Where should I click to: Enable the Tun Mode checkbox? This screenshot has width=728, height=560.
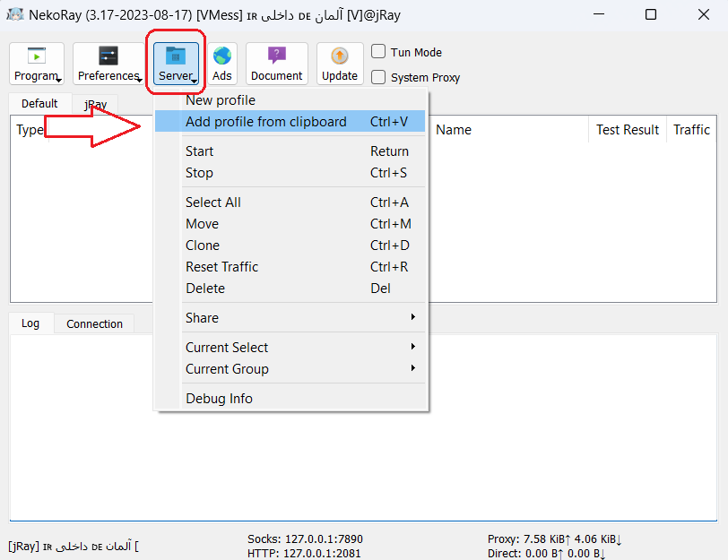coord(379,52)
